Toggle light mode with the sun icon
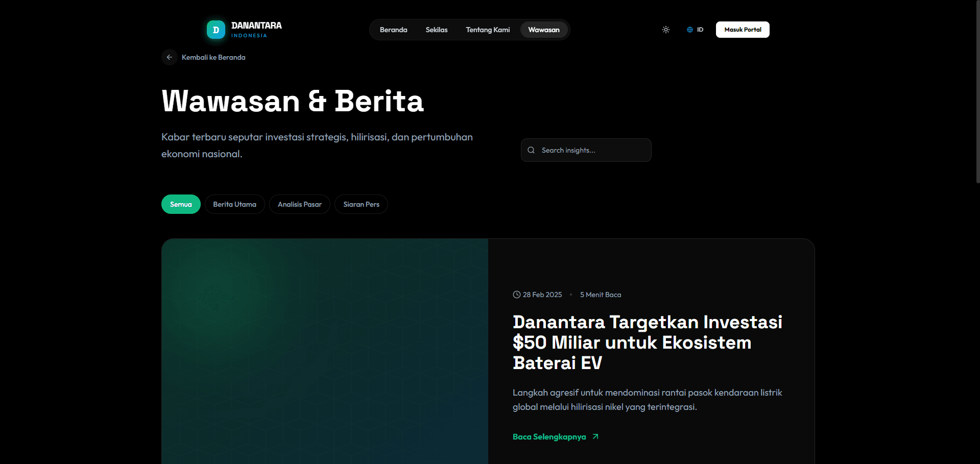Screen dimensions: 980x464 point(665,30)
